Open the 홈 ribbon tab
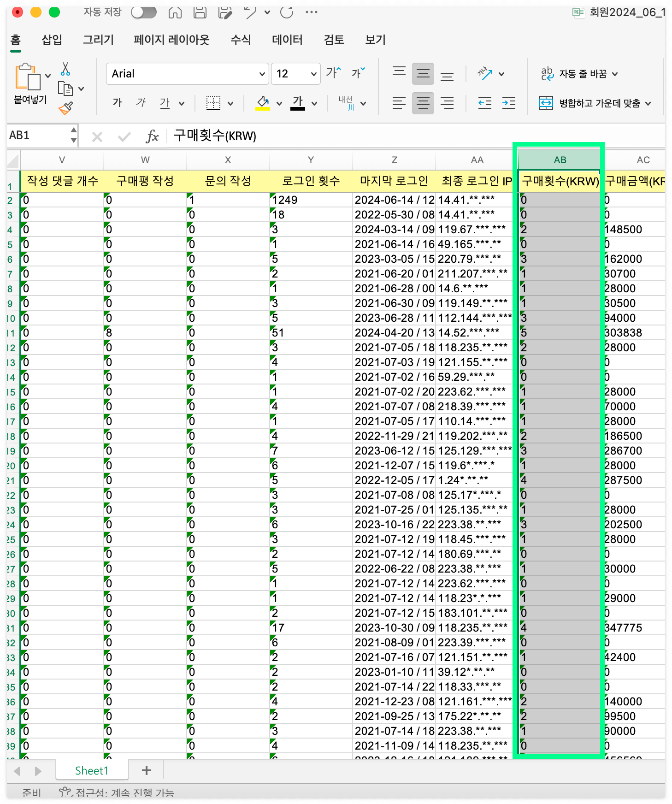Viewport: 672px width, 804px height. (x=16, y=40)
